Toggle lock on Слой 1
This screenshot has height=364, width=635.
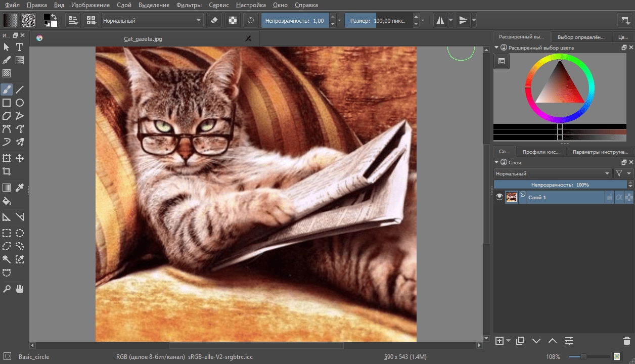(x=610, y=197)
